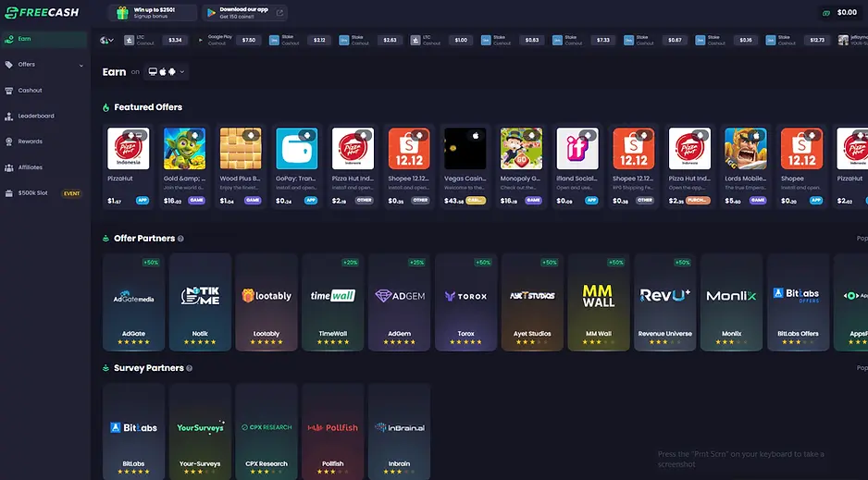Open the Monopoly G... offer

point(522,167)
